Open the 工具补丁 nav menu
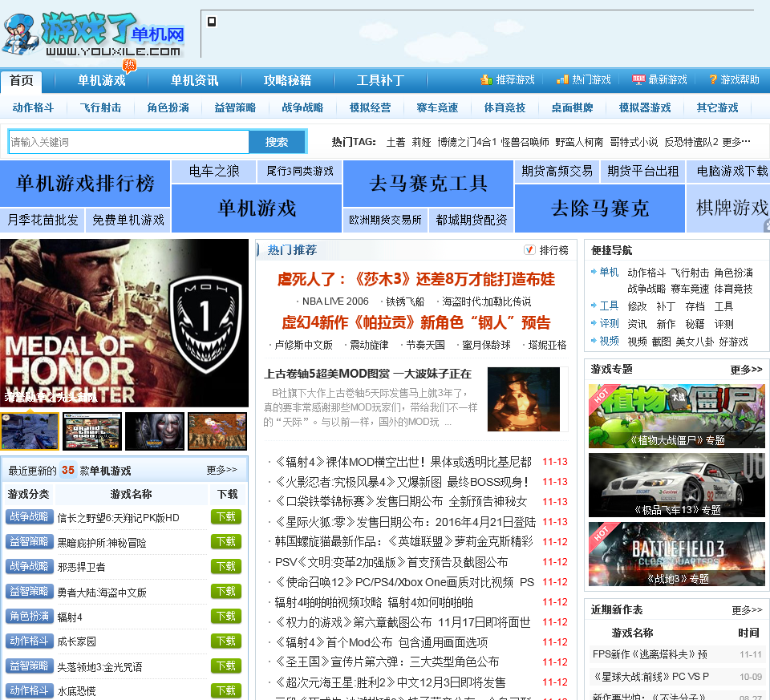 pos(380,80)
